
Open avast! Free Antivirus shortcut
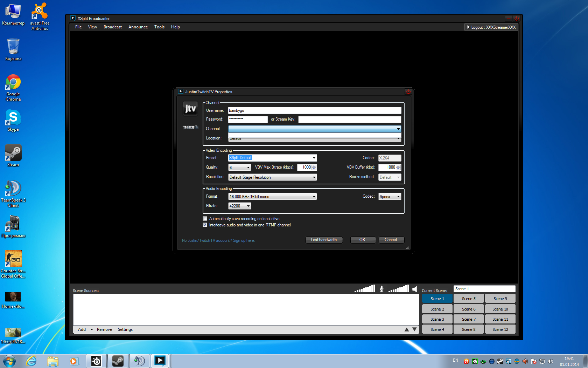tap(40, 16)
